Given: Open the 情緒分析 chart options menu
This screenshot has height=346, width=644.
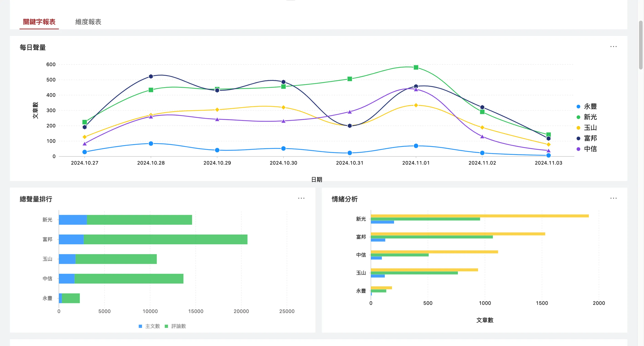Looking at the screenshot, I should [x=613, y=198].
